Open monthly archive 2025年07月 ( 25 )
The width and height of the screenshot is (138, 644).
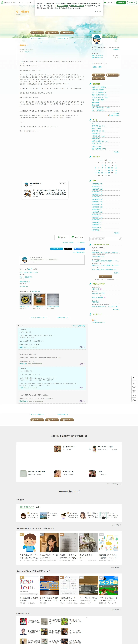tap(97, 184)
